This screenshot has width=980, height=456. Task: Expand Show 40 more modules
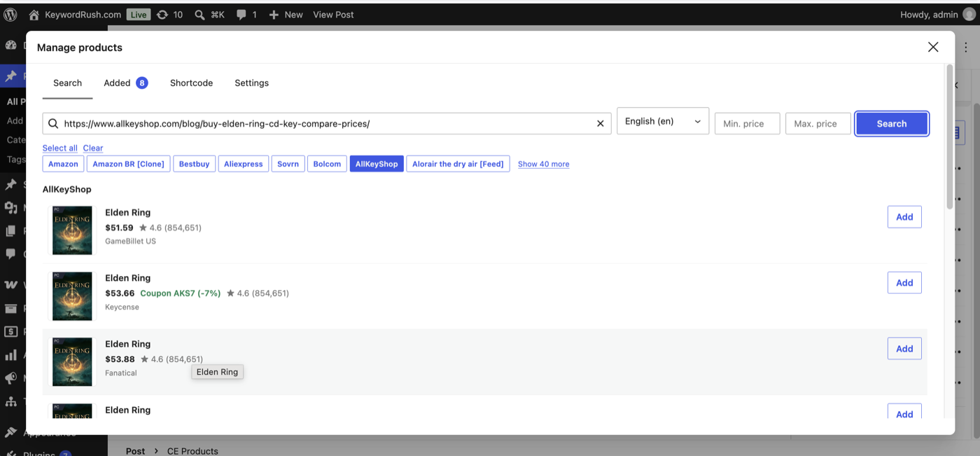tap(543, 164)
